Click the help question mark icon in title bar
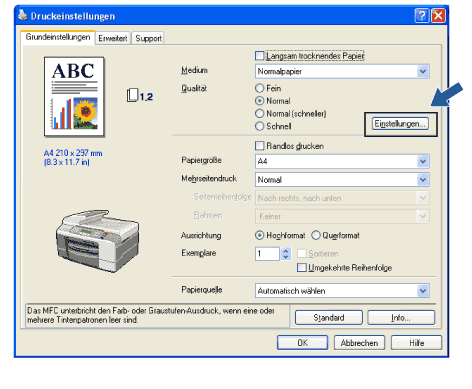The height and width of the screenshot is (389, 472). coord(421,16)
